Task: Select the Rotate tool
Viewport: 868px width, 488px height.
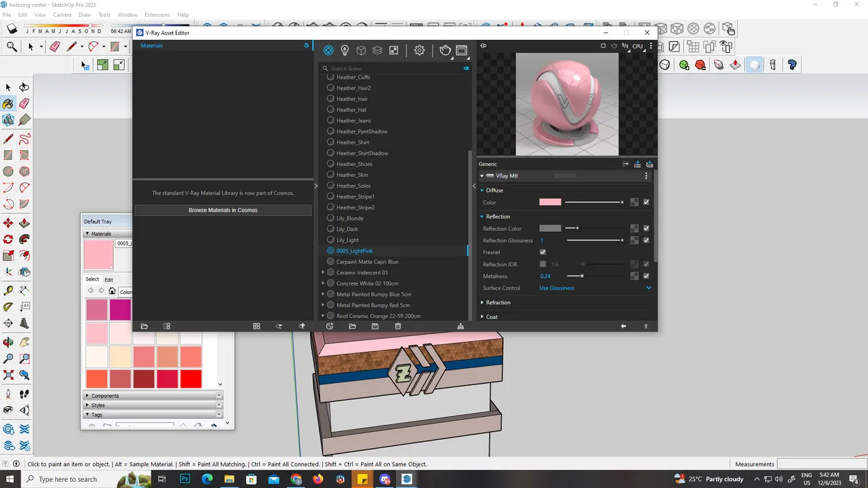Action: pyautogui.click(x=8, y=239)
